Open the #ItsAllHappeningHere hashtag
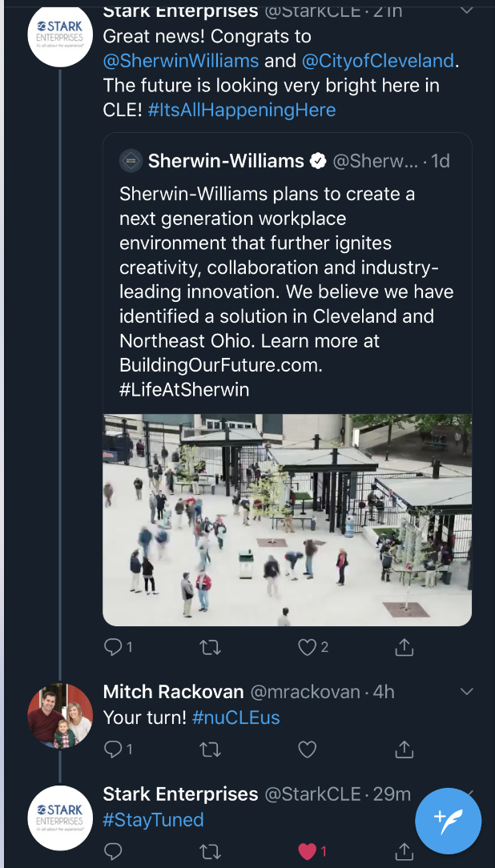The height and width of the screenshot is (868, 495). click(242, 110)
